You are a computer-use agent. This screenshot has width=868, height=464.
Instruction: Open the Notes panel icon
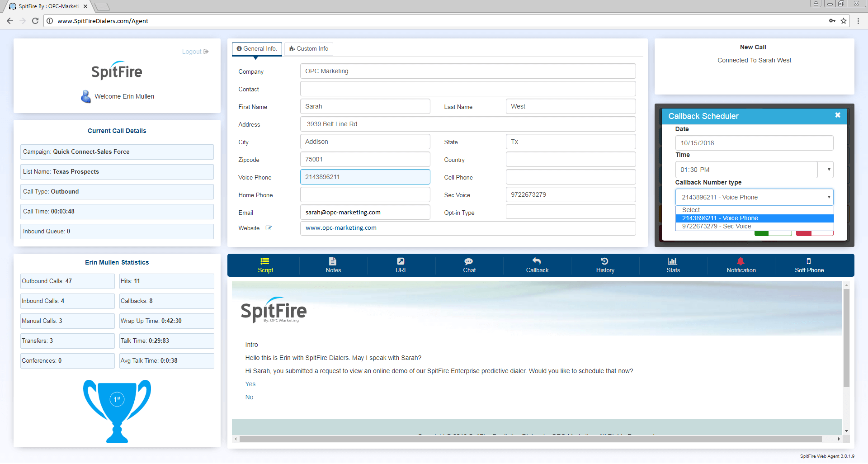333,261
